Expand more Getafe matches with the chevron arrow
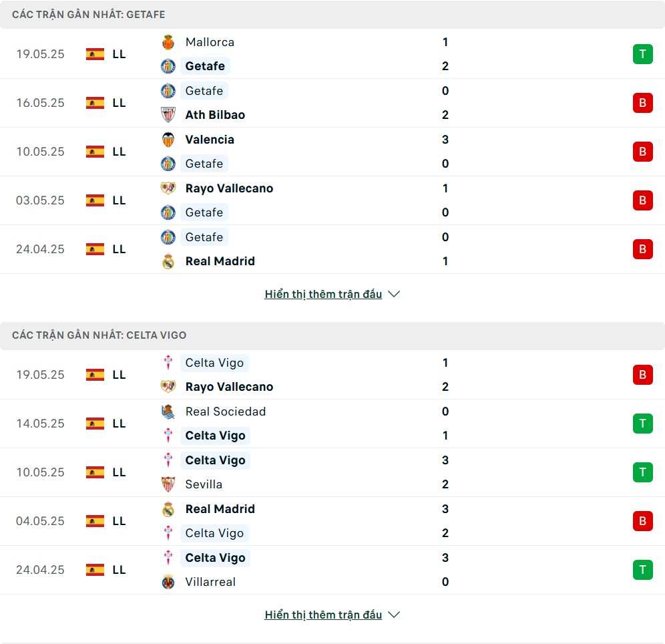This screenshot has width=665, height=644. pos(394,294)
